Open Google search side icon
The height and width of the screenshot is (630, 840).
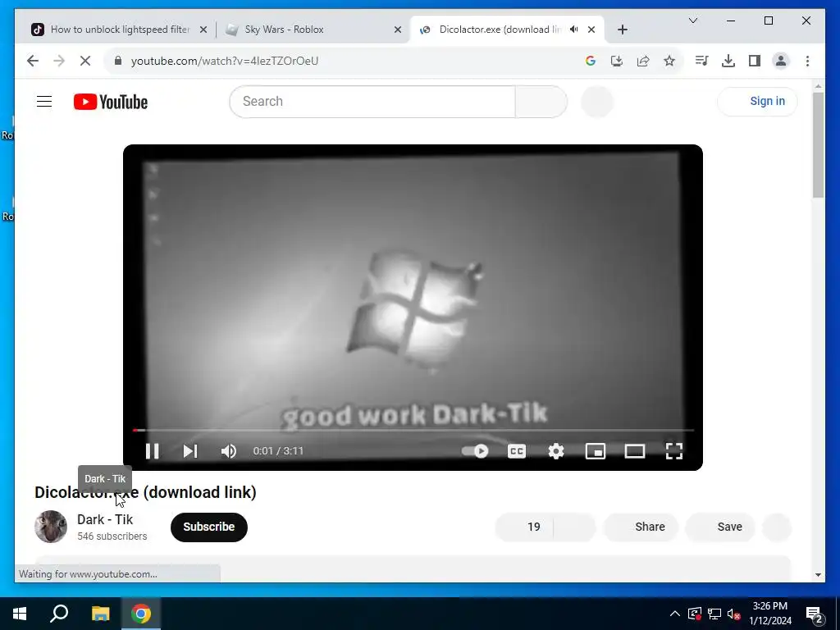591,61
